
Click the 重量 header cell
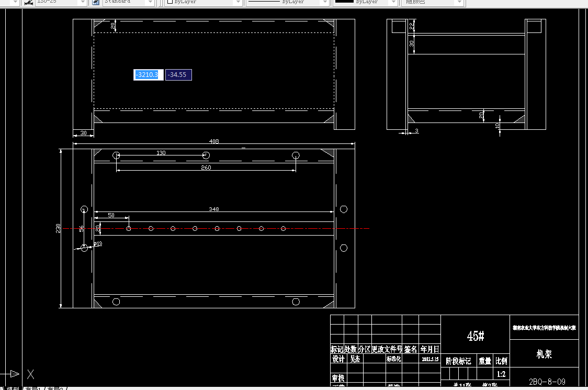click(x=485, y=361)
